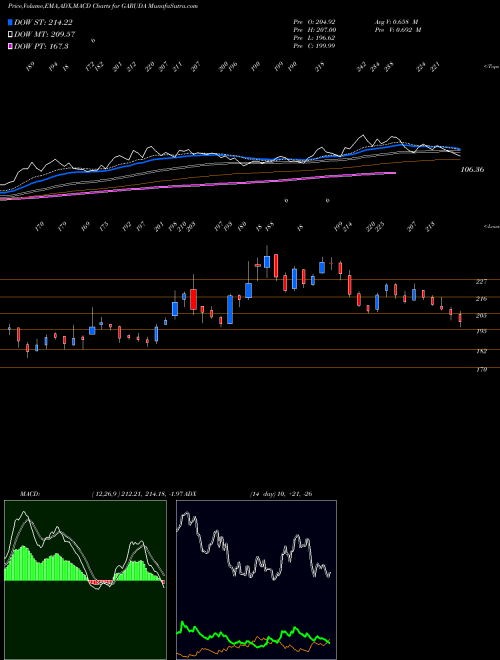
Task: Click the magenta DOW PT legend swatch
Action: pos(10,46)
